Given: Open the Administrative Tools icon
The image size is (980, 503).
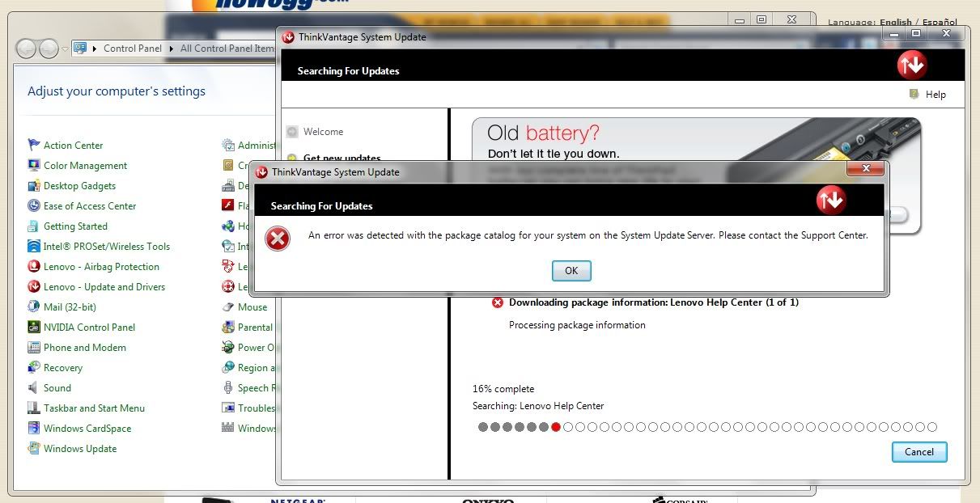Looking at the screenshot, I should tap(228, 146).
